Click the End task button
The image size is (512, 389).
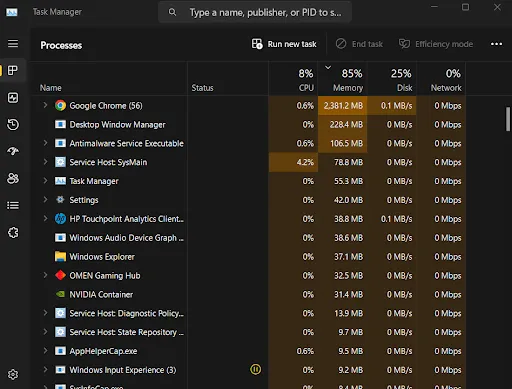359,44
